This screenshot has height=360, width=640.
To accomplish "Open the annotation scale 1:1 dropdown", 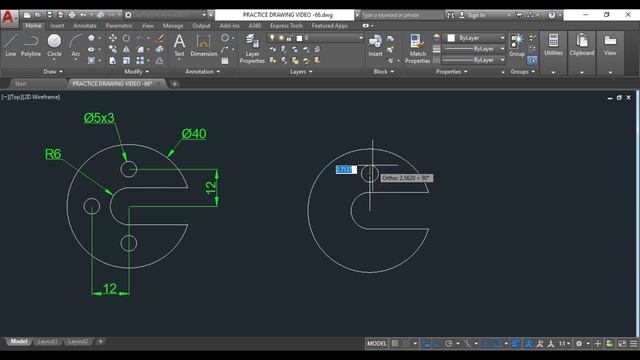I will (564, 344).
